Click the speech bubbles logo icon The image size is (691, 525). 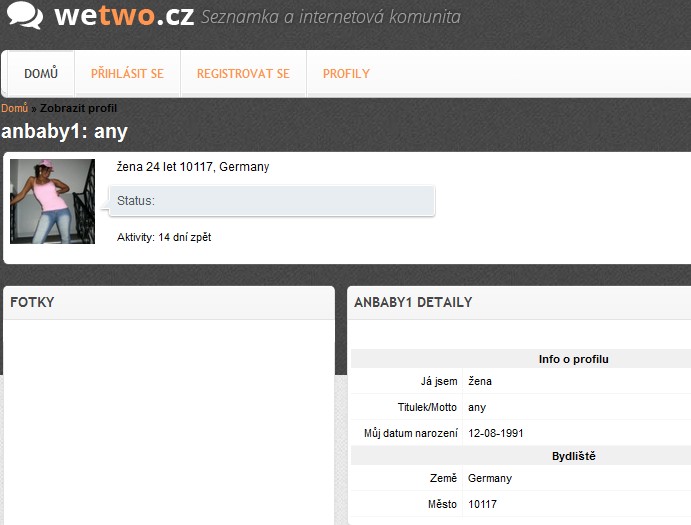click(x=25, y=15)
